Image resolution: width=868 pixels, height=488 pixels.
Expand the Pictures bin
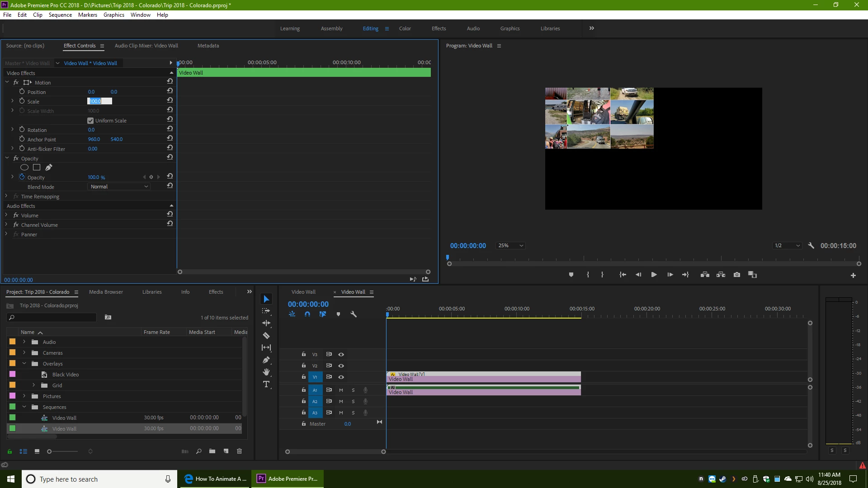tap(24, 396)
